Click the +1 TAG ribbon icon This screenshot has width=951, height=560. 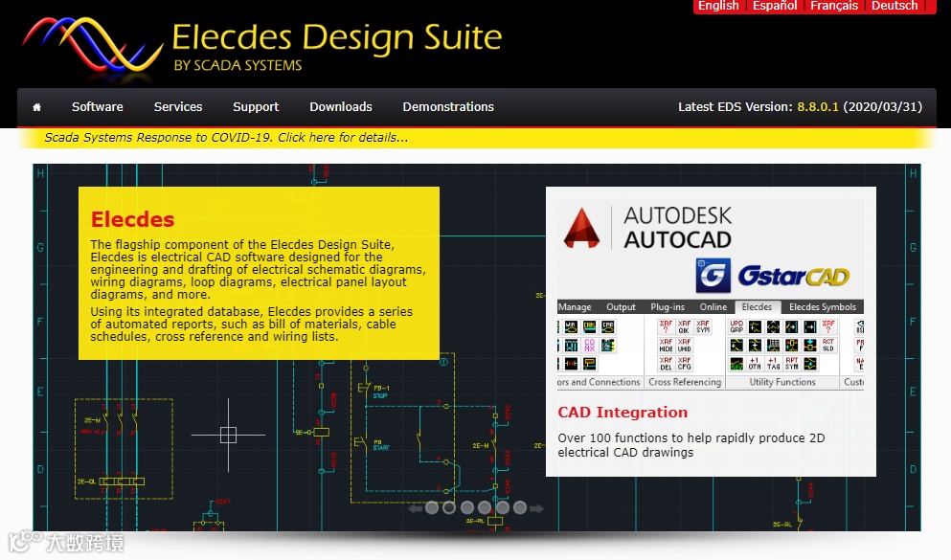click(773, 364)
